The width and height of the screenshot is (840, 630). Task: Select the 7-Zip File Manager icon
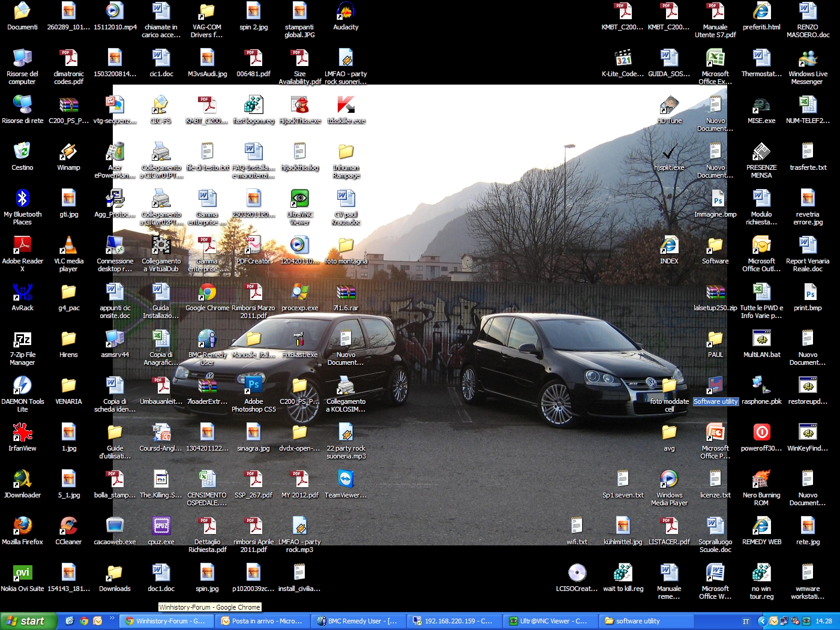coord(22,340)
